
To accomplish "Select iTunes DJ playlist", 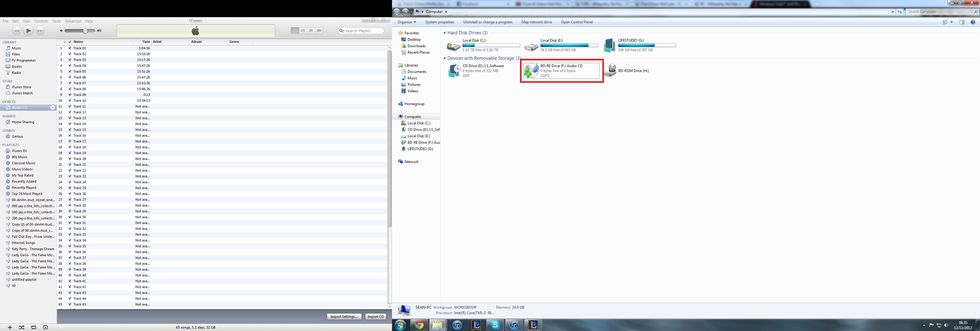I will pyautogui.click(x=19, y=151).
